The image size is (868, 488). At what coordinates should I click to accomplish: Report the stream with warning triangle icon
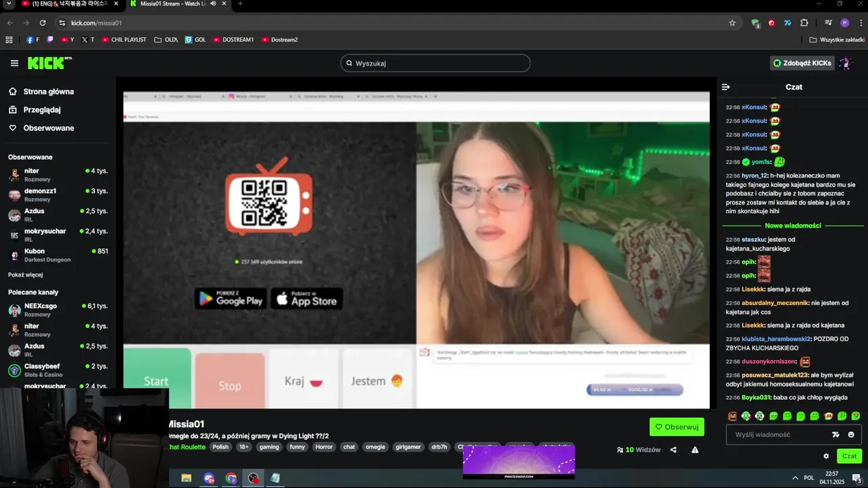point(695,449)
